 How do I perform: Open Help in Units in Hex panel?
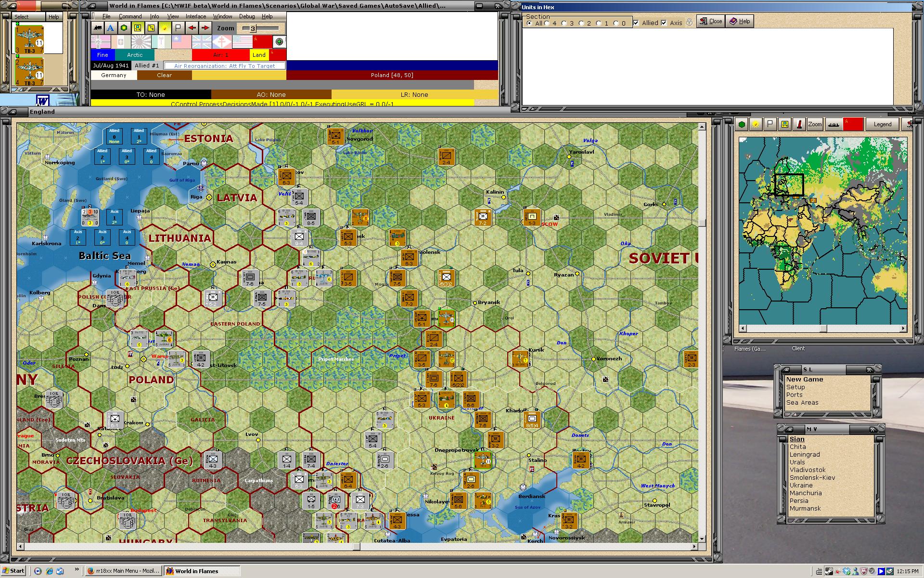coord(740,21)
